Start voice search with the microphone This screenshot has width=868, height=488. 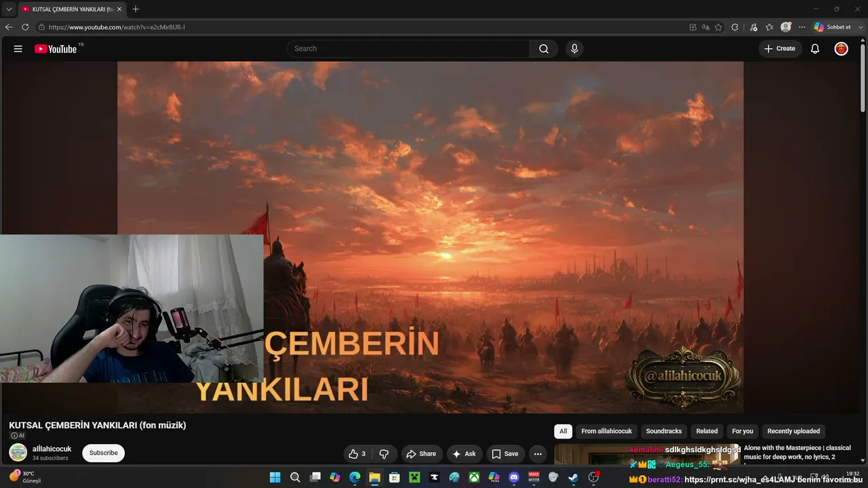tap(574, 49)
